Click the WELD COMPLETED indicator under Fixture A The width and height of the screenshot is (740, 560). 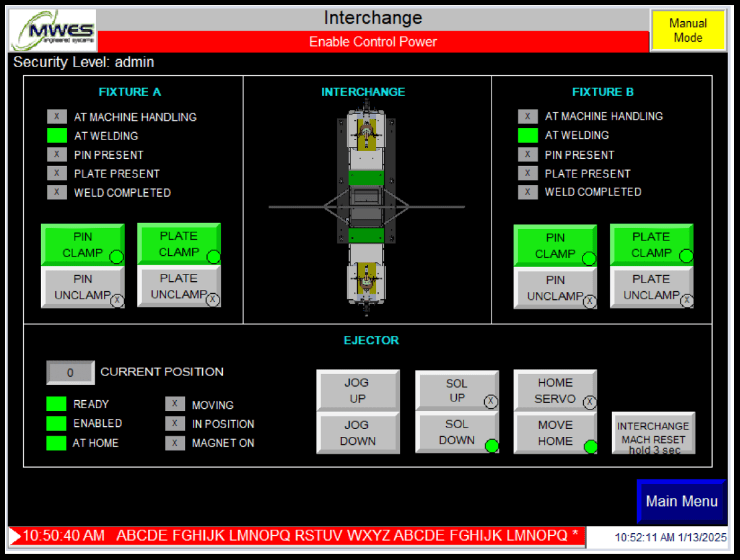57,192
